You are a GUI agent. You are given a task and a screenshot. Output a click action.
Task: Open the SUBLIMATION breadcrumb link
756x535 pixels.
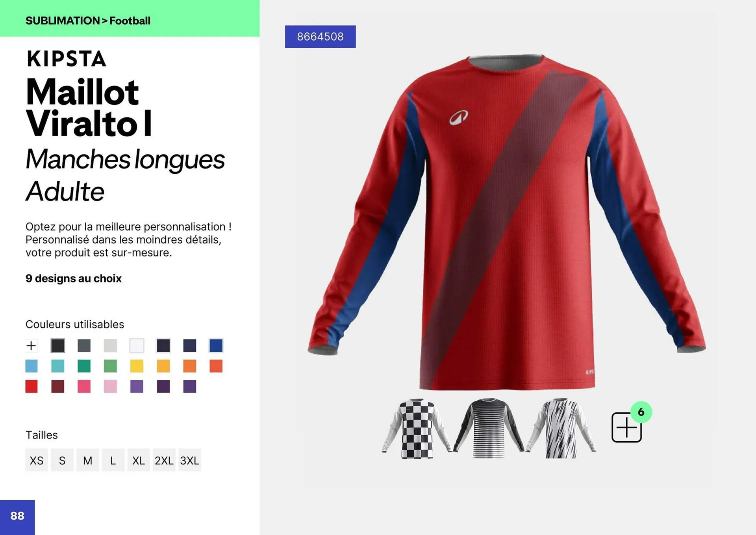(63, 20)
